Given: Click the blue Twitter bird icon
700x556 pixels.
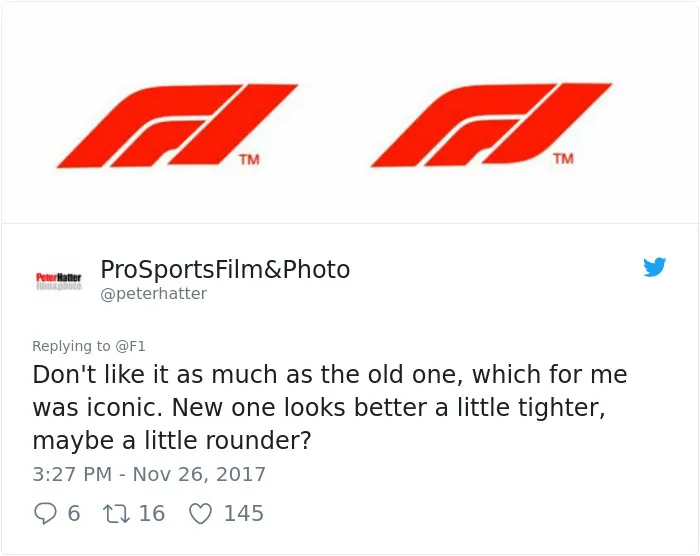Looking at the screenshot, I should click(654, 267).
